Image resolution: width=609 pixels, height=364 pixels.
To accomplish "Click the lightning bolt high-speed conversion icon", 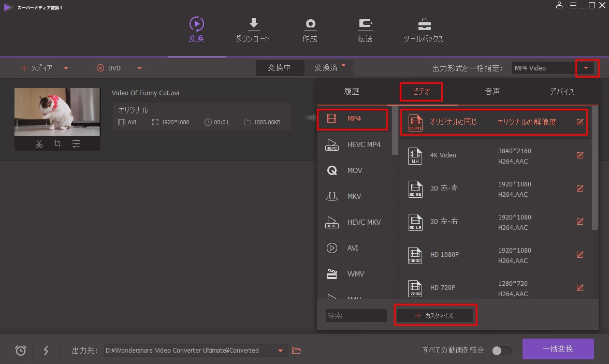I will point(46,351).
